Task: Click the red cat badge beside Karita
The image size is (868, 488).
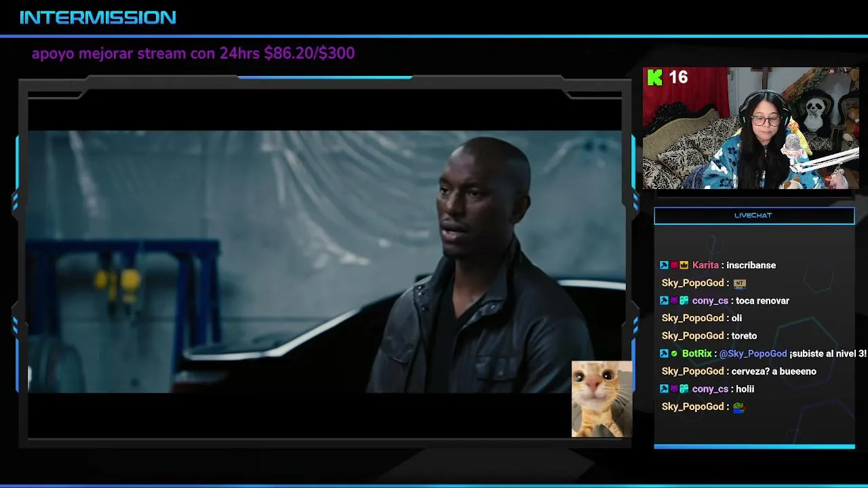Action: point(674,265)
